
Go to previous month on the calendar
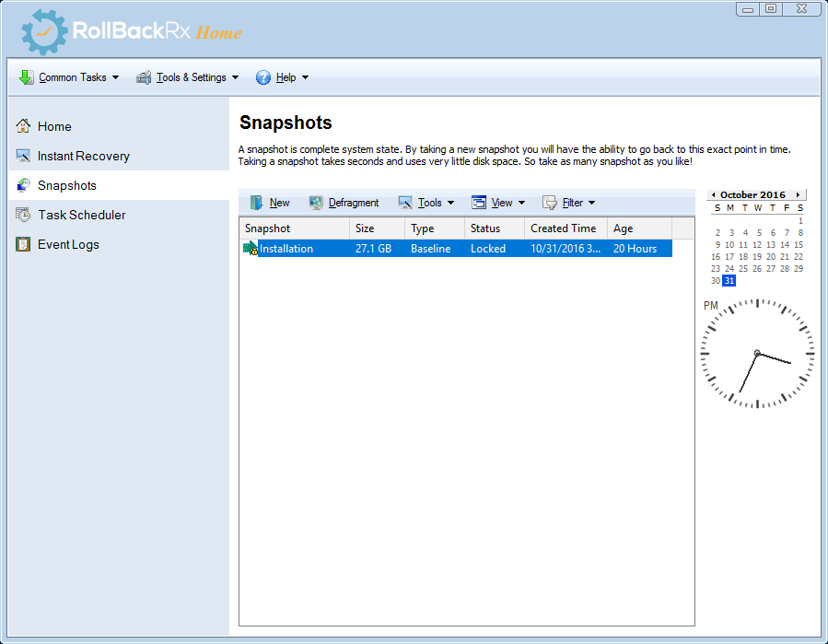point(713,194)
